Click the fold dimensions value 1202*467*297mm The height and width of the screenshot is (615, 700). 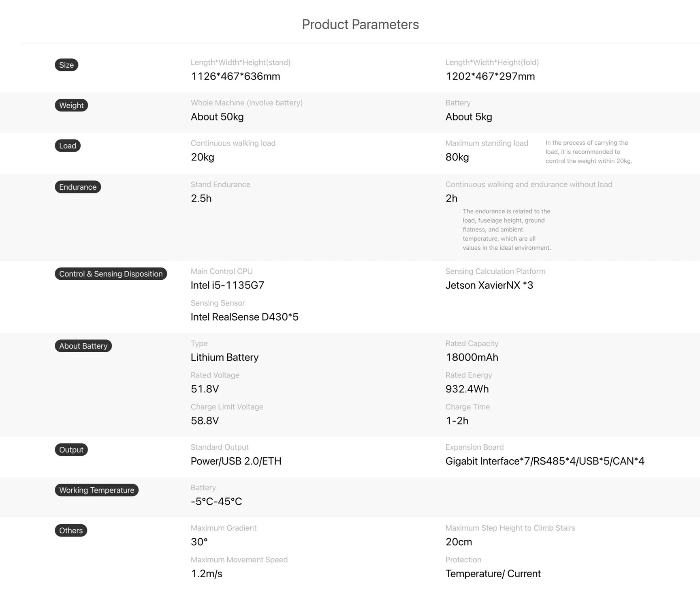click(490, 77)
